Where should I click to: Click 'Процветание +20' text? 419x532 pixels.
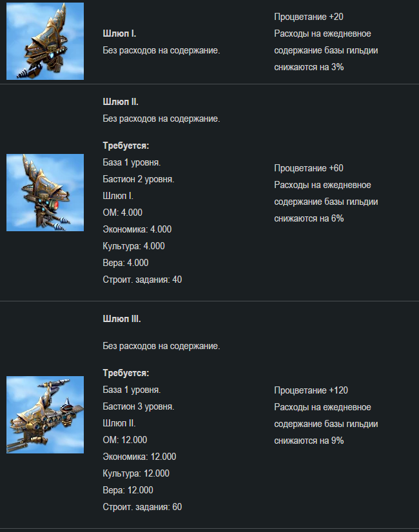coord(309,17)
